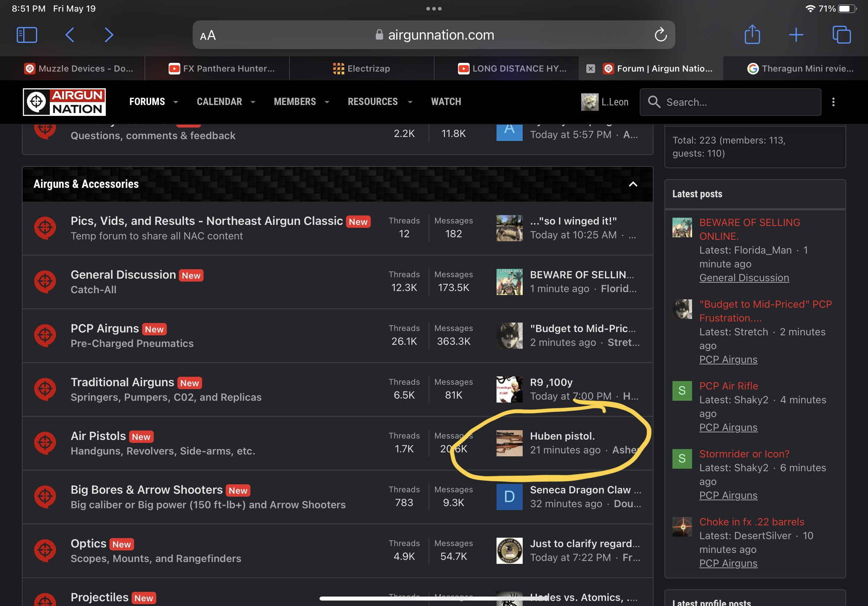Open the CALENDAR nav item

219,102
